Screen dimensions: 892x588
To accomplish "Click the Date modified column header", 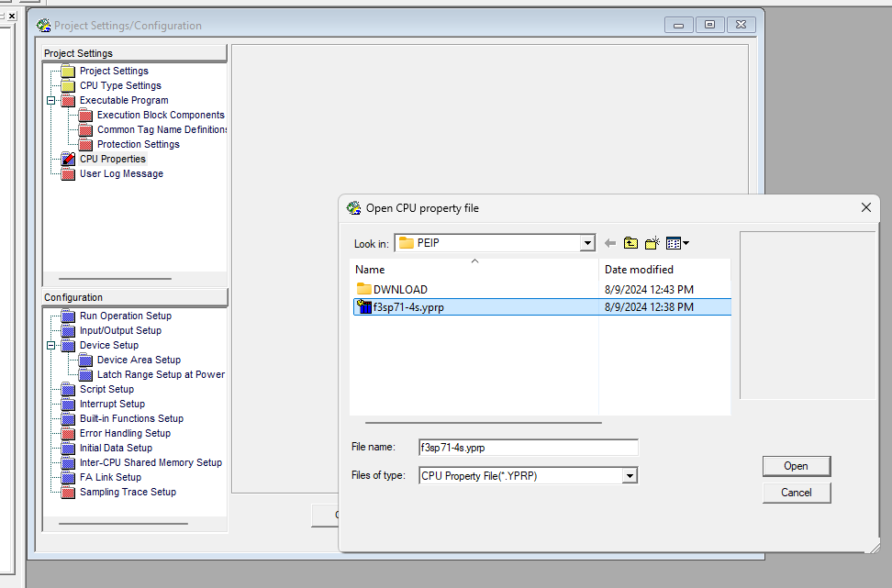I will pos(664,270).
